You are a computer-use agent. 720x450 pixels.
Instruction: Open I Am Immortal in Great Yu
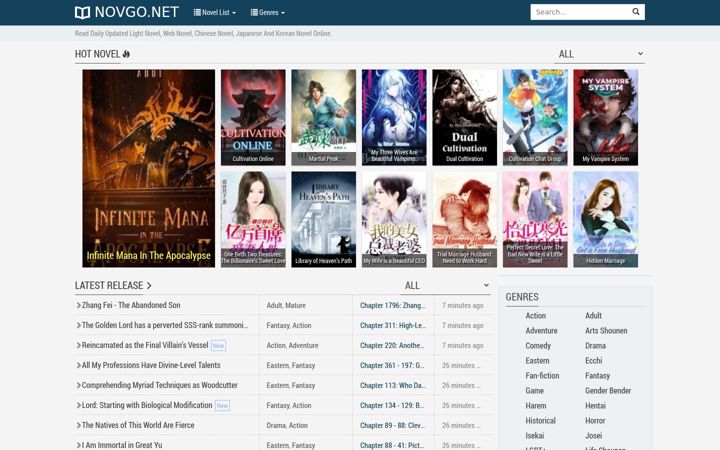[x=122, y=445]
